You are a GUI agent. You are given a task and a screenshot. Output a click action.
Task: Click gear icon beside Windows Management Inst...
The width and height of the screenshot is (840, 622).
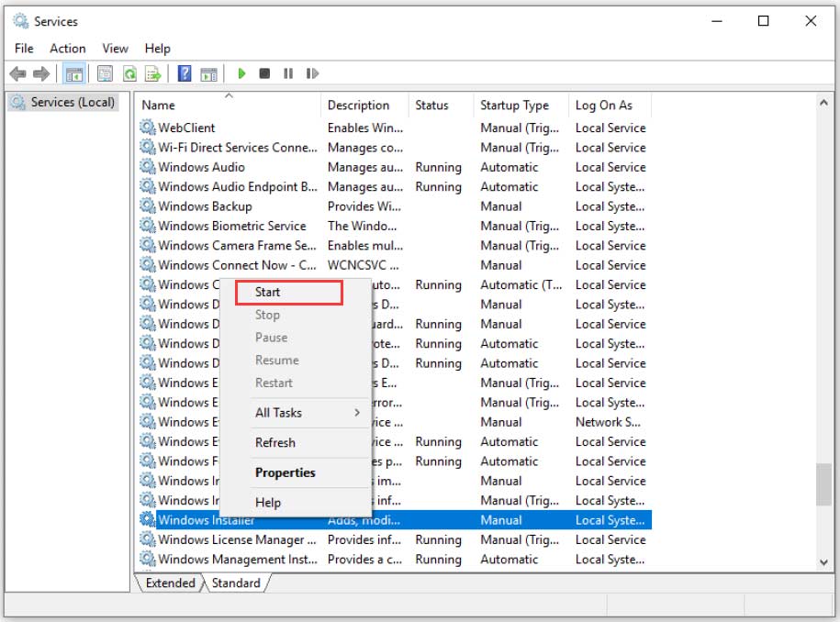pos(147,559)
